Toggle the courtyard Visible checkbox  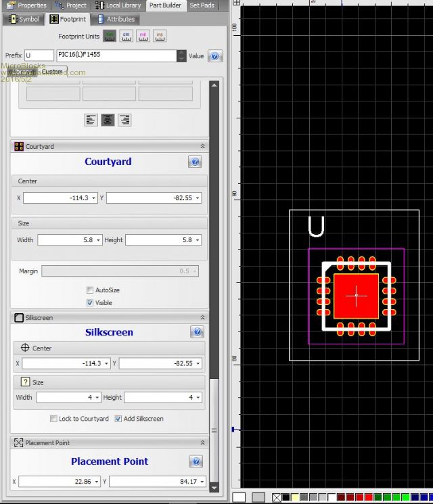pos(90,303)
